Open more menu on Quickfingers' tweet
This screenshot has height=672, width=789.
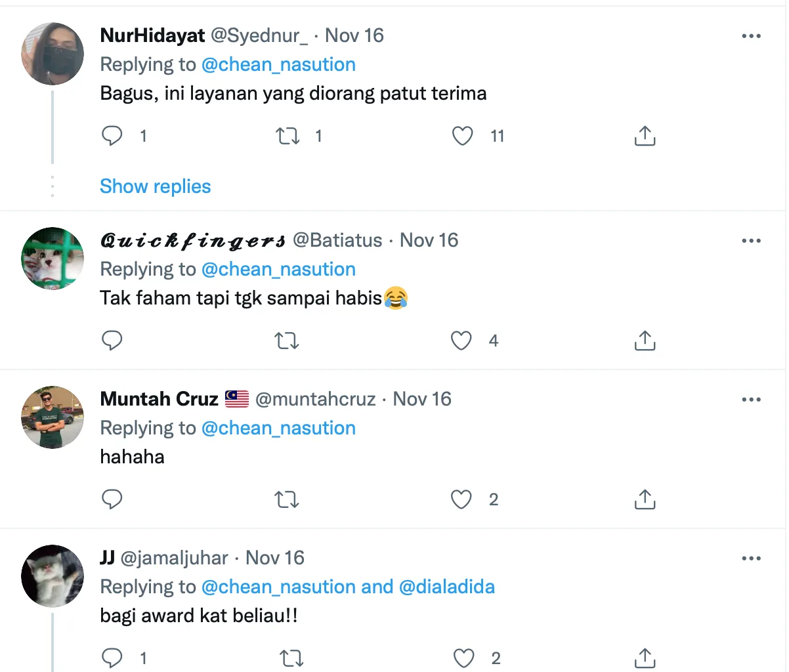click(x=751, y=241)
